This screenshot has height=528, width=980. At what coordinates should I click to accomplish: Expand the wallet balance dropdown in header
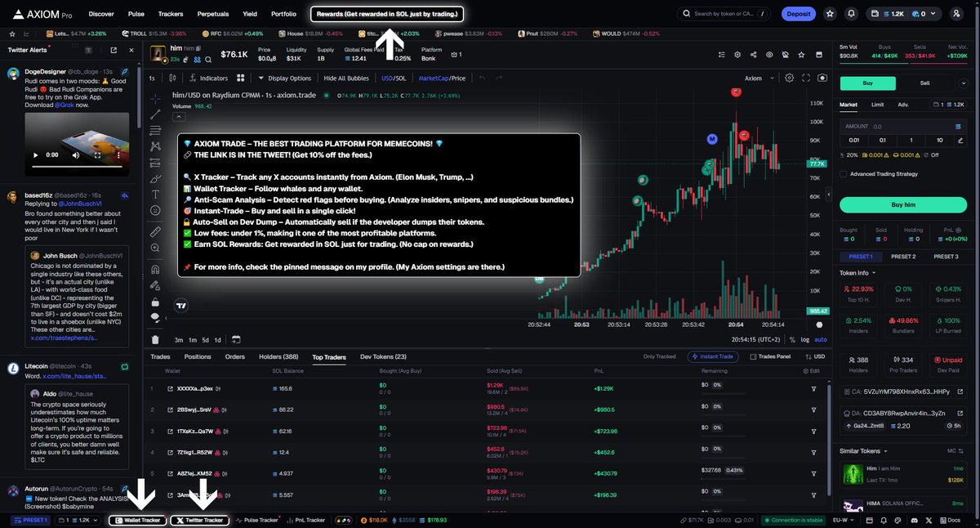903,14
